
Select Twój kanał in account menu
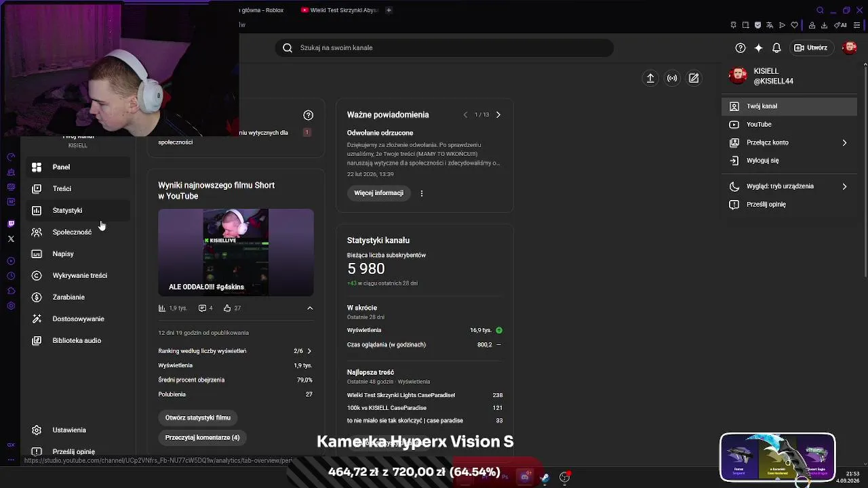tap(790, 106)
